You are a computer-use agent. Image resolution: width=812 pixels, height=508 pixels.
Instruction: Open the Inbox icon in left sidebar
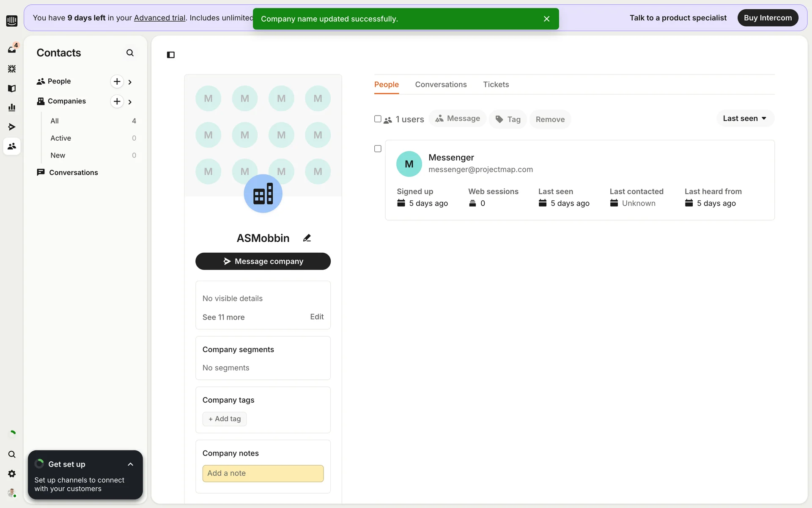tap(12, 49)
